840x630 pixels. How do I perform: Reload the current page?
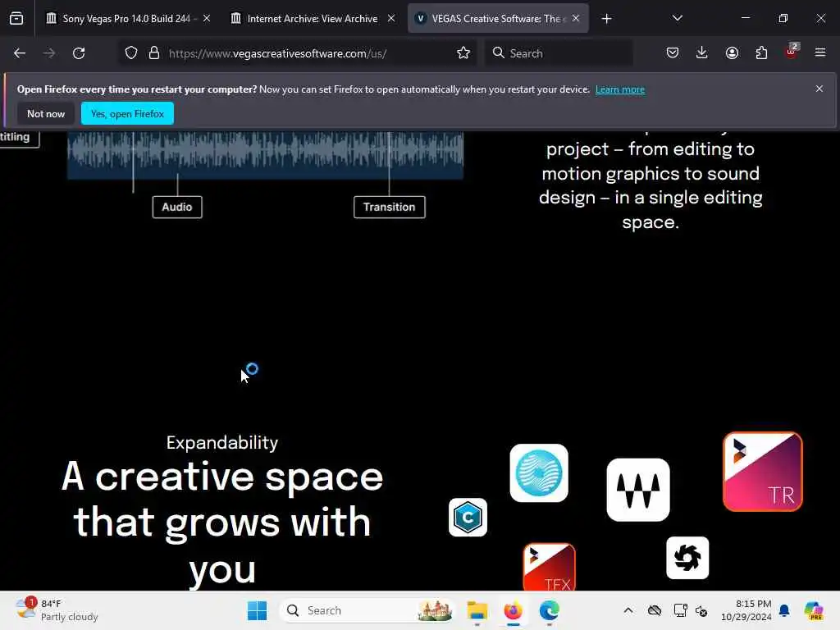coord(79,53)
